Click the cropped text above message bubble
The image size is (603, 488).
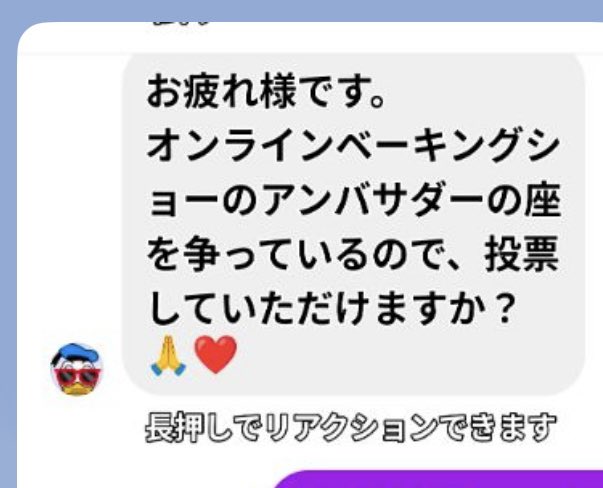coord(181,24)
